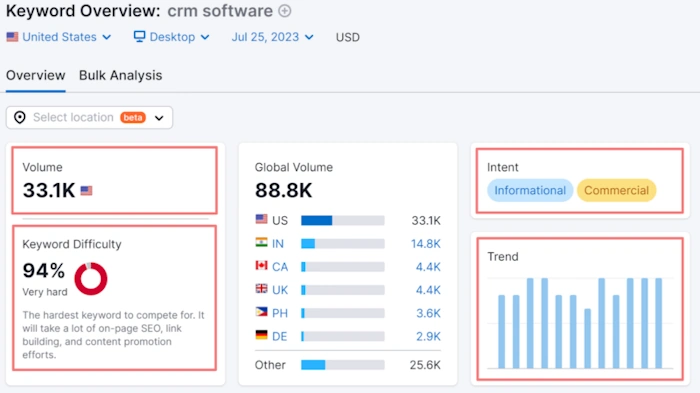Click the Informational intent tag
The image size is (700, 393).
530,191
